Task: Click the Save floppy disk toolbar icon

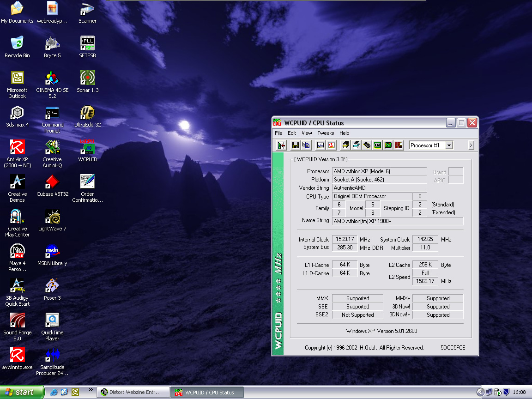Action: tap(295, 145)
